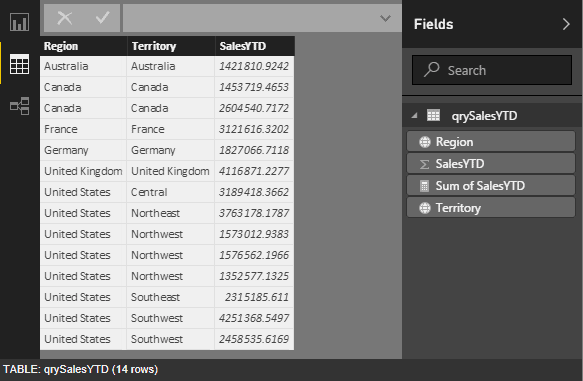Select the Region column header
The image size is (583, 381).
click(83, 46)
